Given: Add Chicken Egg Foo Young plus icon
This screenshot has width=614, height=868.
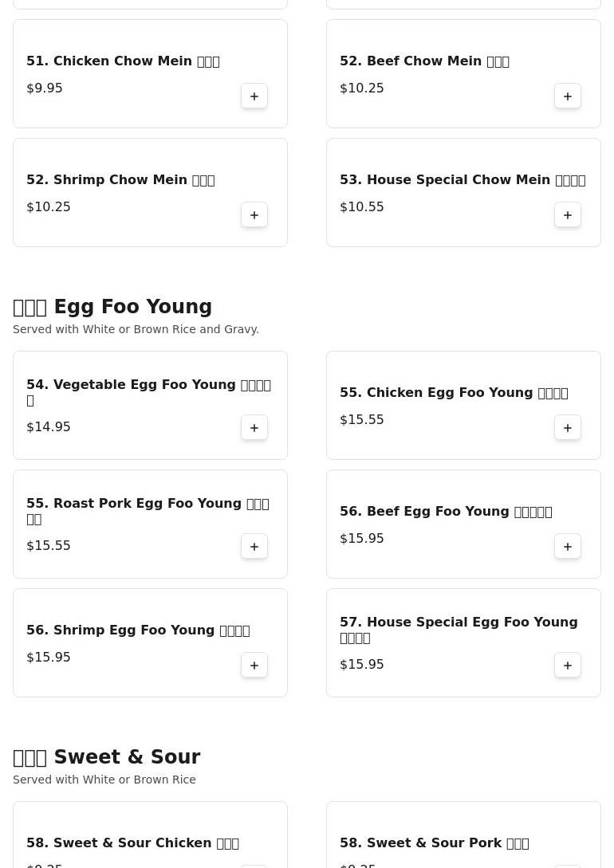Looking at the screenshot, I should 568,427.
